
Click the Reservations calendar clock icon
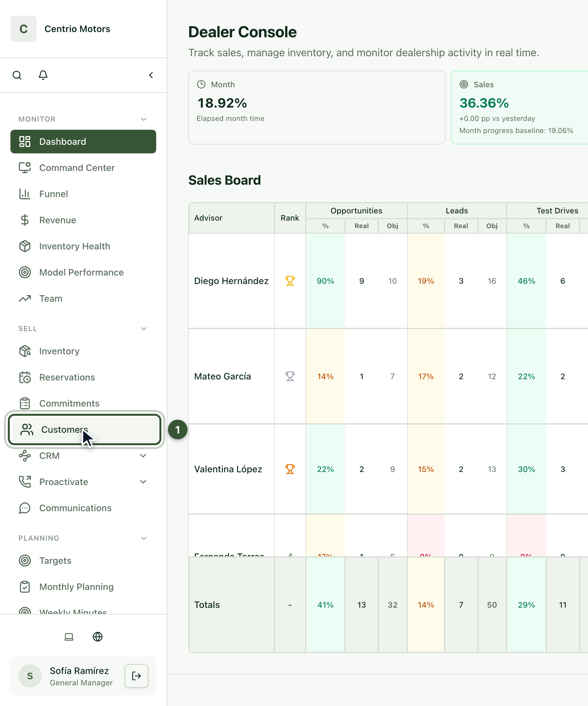(x=25, y=377)
